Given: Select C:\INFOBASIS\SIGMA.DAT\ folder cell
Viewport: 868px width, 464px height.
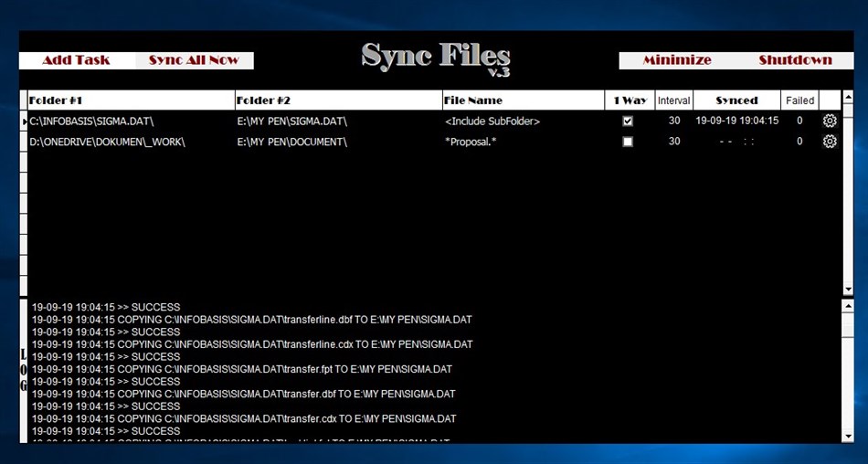Looking at the screenshot, I should (132, 121).
